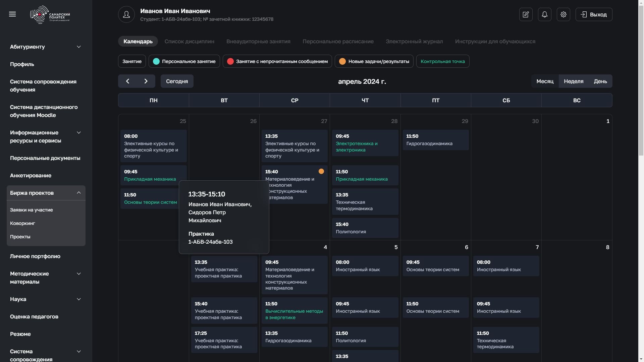Open Персональное расписание tab

tap(338, 41)
